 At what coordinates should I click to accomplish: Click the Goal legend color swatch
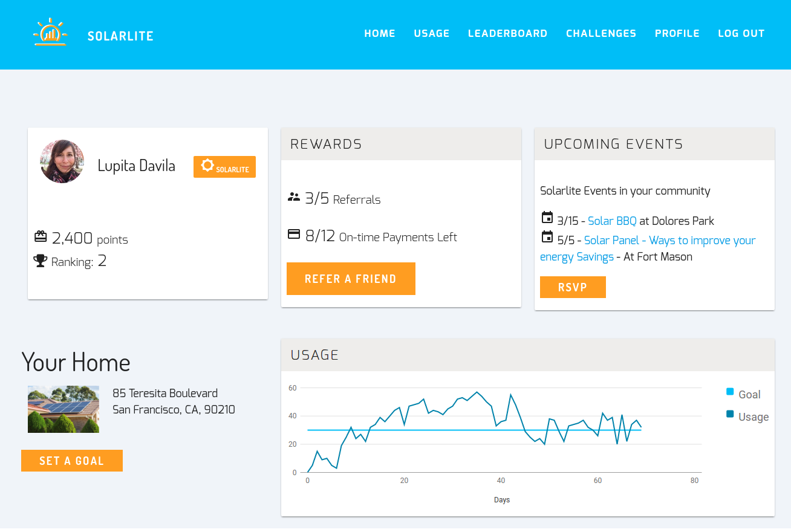pos(730,392)
